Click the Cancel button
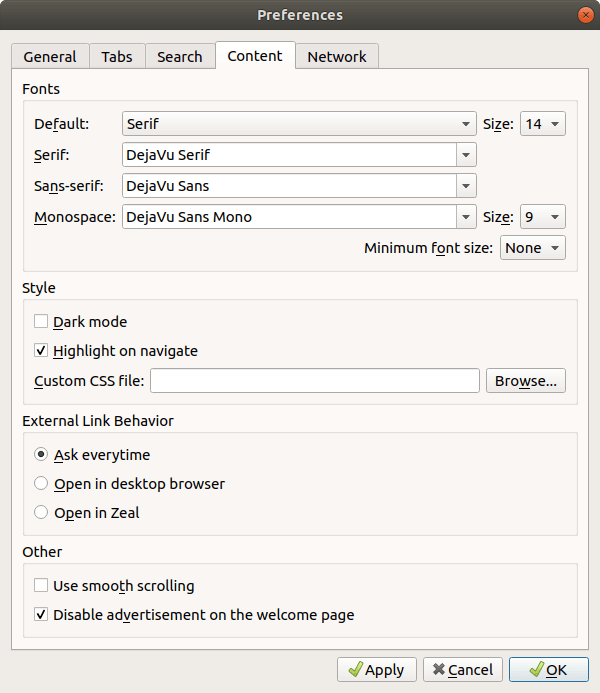 (463, 670)
